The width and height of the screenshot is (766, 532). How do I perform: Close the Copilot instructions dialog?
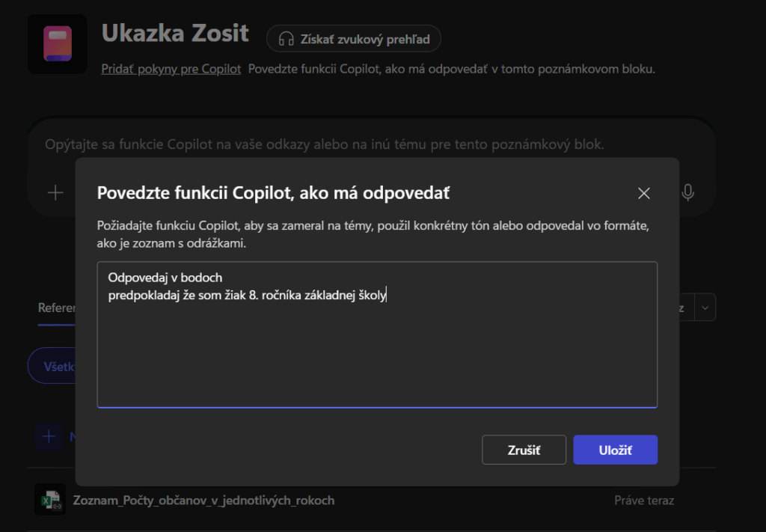(x=644, y=194)
